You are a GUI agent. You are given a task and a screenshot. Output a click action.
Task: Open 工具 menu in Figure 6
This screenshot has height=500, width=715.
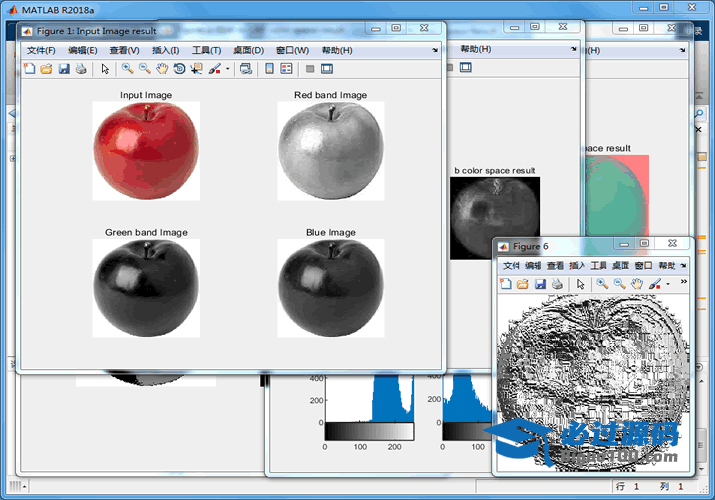[x=599, y=265]
